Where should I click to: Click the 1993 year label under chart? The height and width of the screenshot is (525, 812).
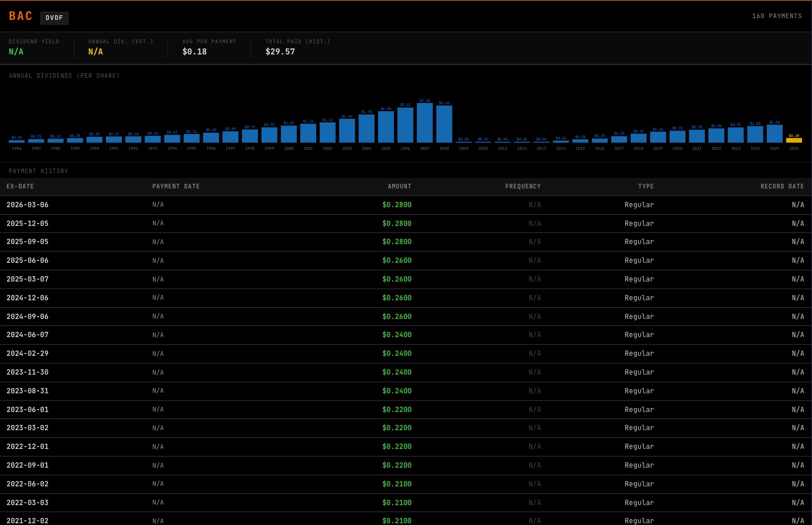(x=153, y=149)
